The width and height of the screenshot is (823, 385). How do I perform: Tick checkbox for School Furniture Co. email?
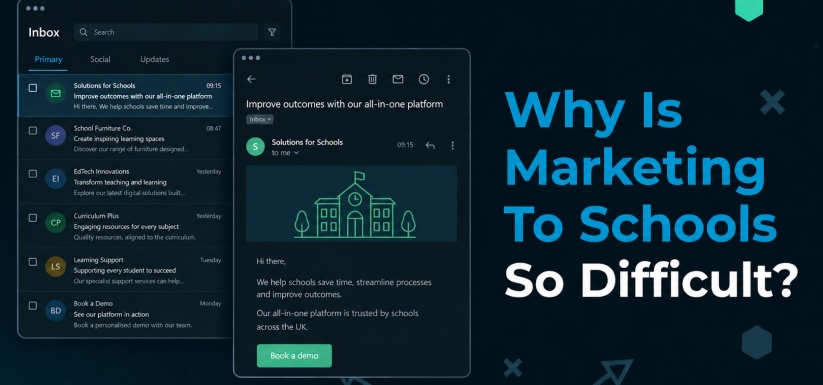(x=33, y=130)
